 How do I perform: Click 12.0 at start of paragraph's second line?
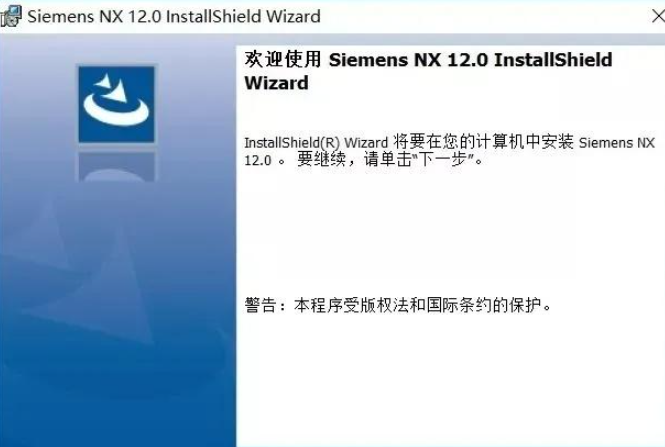click(258, 160)
